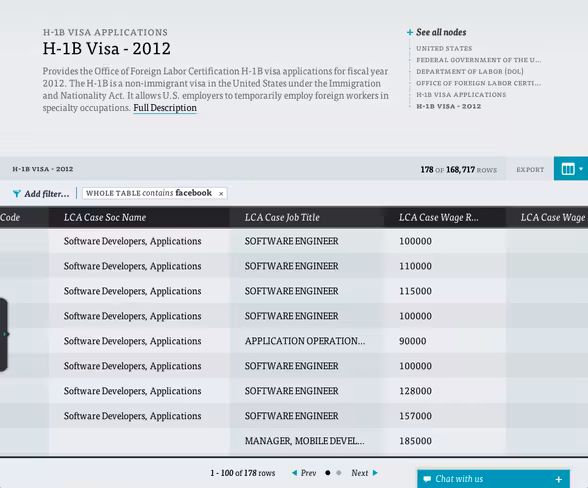588x488 pixels.
Task: Open the side panel handle on left edge
Action: [4, 334]
